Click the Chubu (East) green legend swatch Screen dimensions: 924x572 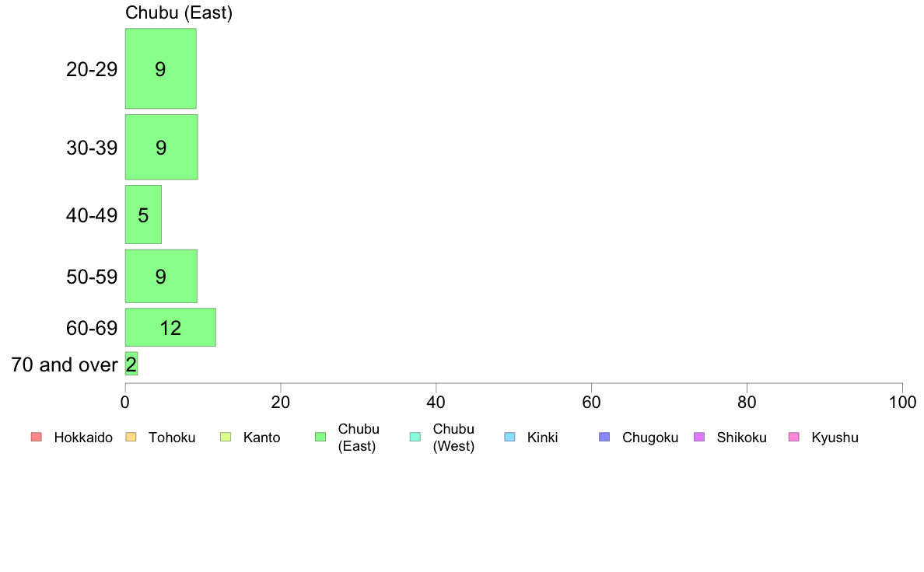(320, 437)
